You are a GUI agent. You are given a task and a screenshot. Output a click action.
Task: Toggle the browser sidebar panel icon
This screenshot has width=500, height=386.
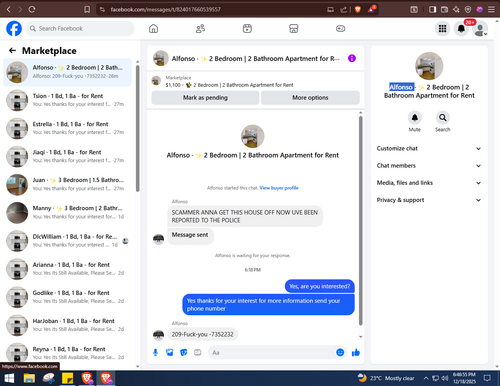[x=432, y=9]
